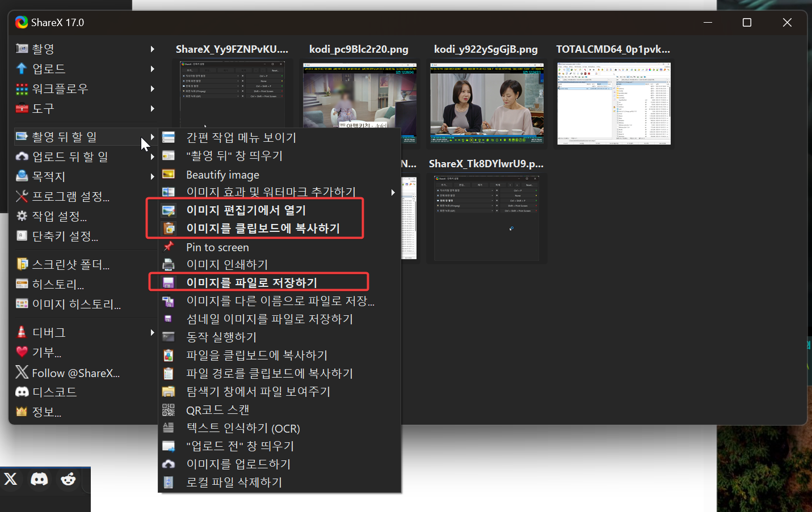This screenshot has height=512, width=812.
Task: Click the Reddit icon in the bottom bar
Action: pos(68,479)
